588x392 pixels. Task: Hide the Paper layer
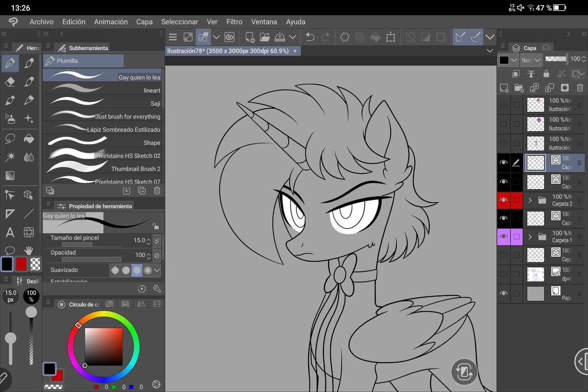tap(503, 294)
